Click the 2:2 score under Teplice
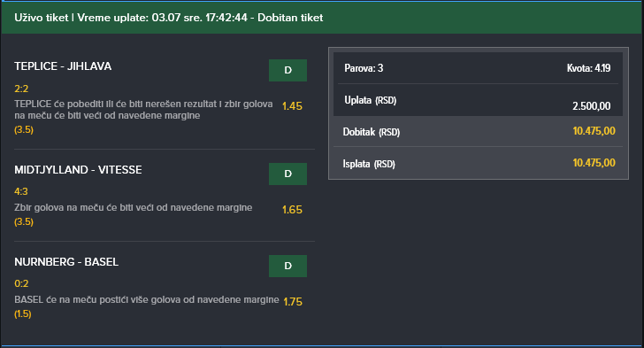The width and height of the screenshot is (644, 348). pyautogui.click(x=21, y=89)
